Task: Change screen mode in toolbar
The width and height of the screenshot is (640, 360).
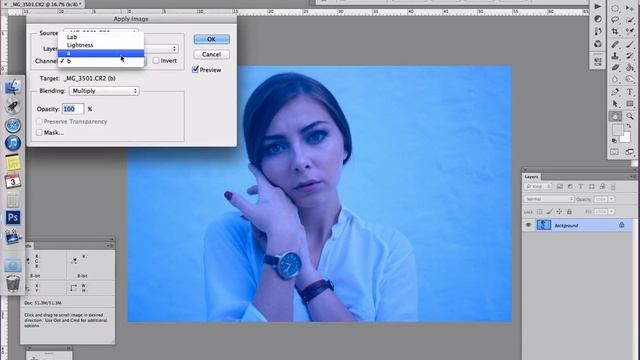Action: tap(629, 152)
